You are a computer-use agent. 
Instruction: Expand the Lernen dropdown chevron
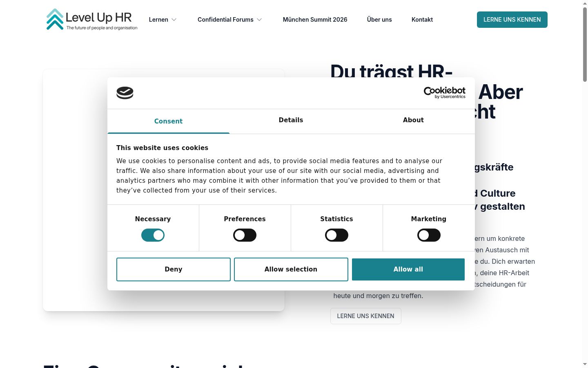(174, 20)
